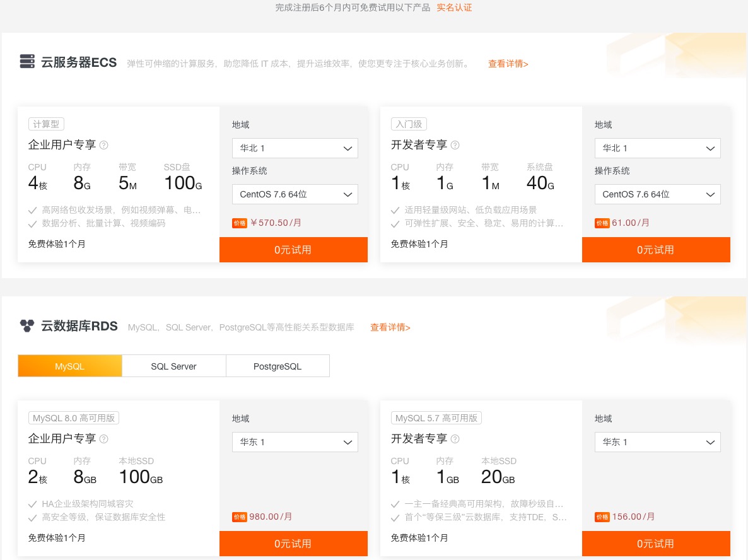Image resolution: width=748 pixels, height=560 pixels.
Task: Open help icon beside ECS 开发者专享
Action: (455, 145)
